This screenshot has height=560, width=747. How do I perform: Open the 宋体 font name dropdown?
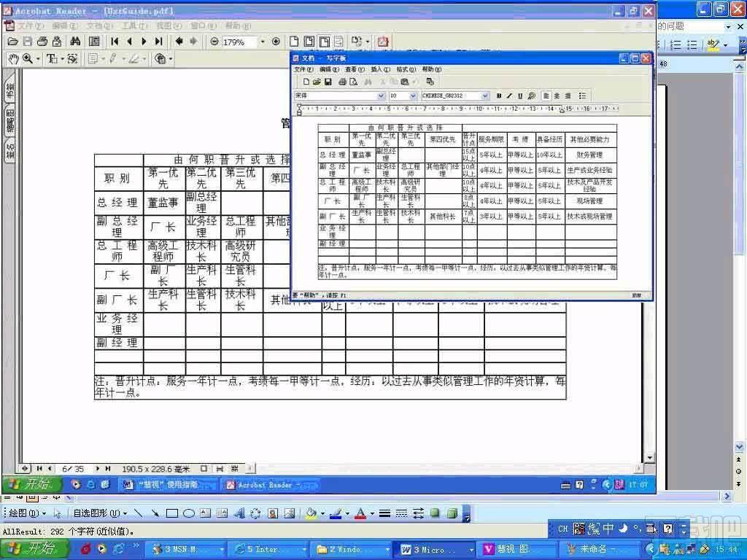point(381,96)
